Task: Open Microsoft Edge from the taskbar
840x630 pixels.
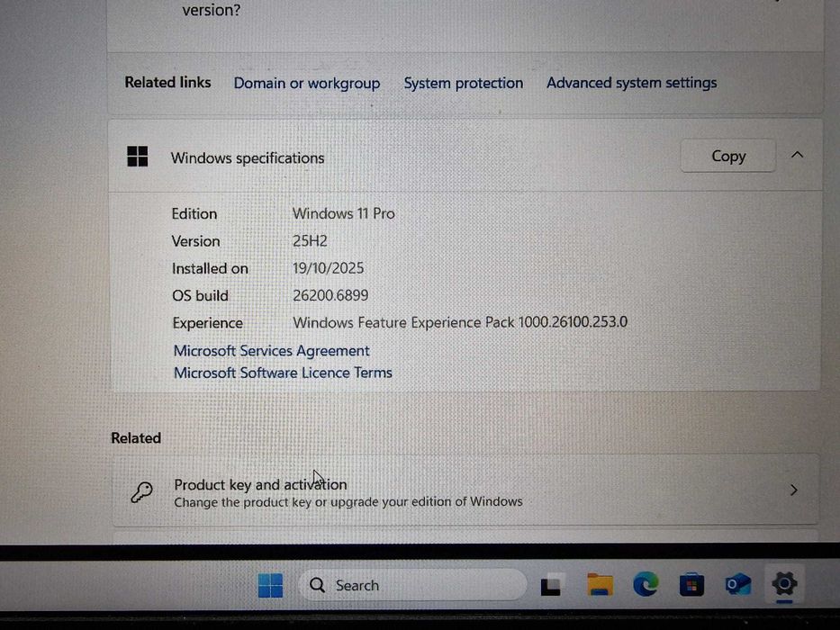Action: point(646,584)
